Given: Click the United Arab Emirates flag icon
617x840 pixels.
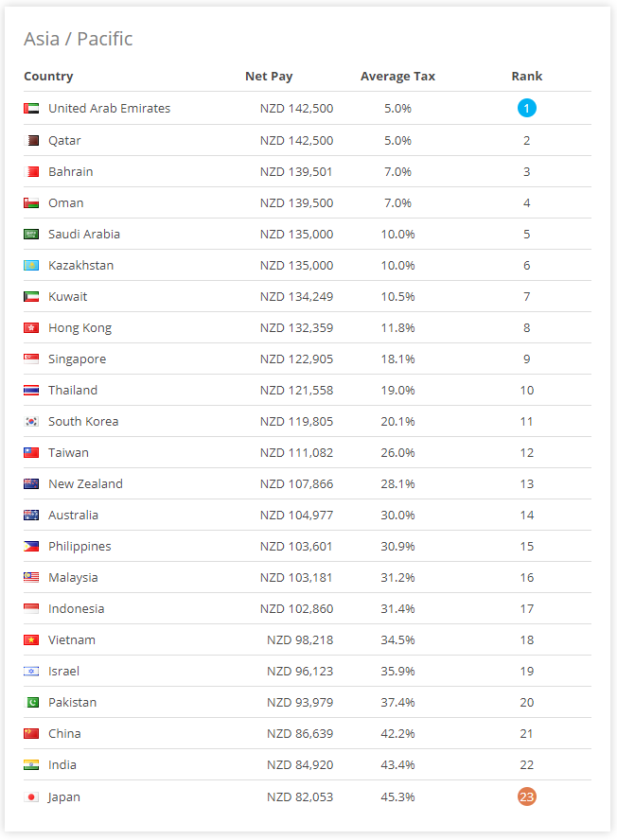Looking at the screenshot, I should point(31,108).
